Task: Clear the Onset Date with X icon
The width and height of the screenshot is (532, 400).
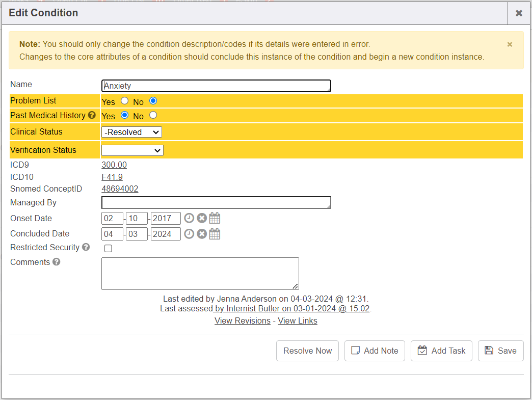Action: click(x=202, y=219)
